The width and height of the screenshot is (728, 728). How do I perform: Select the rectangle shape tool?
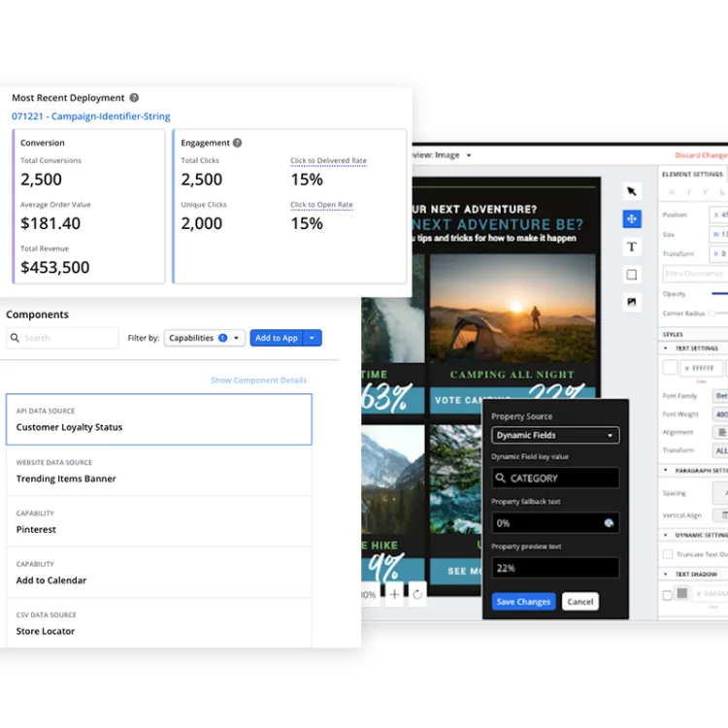pos(632,275)
